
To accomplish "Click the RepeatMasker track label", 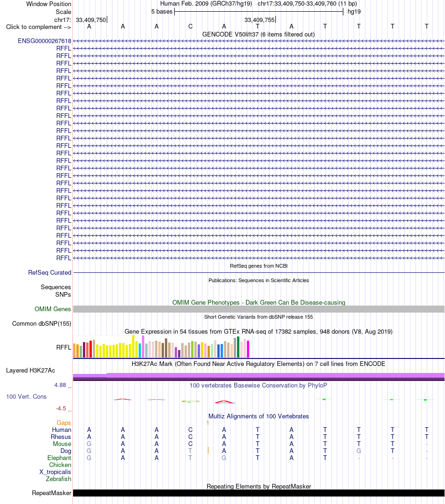I will click(52, 493).
